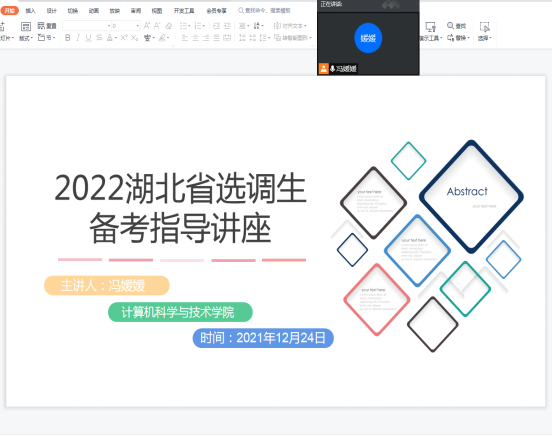Screen dimensions: 552x436
Task: Open the font size dropdown
Action: click(126, 26)
